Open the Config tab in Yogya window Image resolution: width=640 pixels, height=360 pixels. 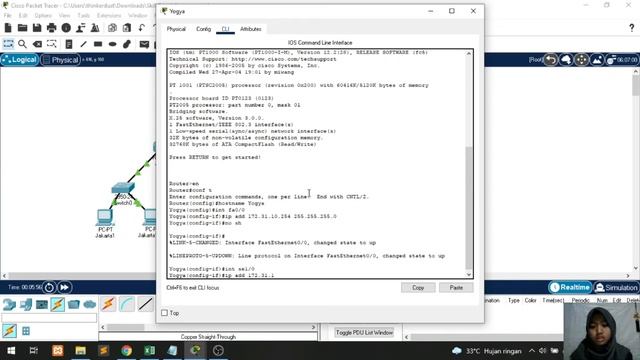pos(203,29)
